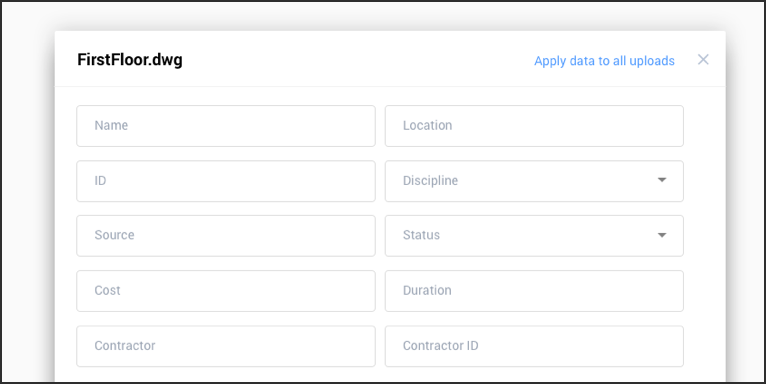The image size is (766, 384).
Task: Click the Cost field
Action: click(x=226, y=291)
